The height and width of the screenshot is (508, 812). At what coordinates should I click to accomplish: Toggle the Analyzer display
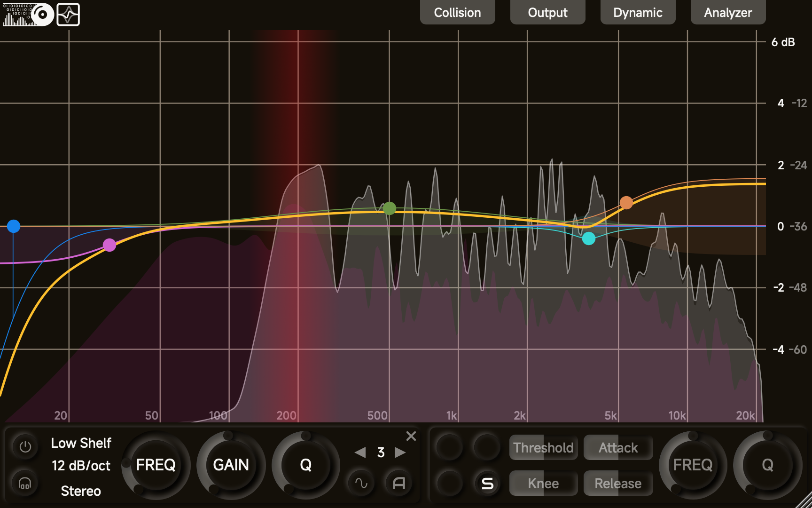[728, 12]
